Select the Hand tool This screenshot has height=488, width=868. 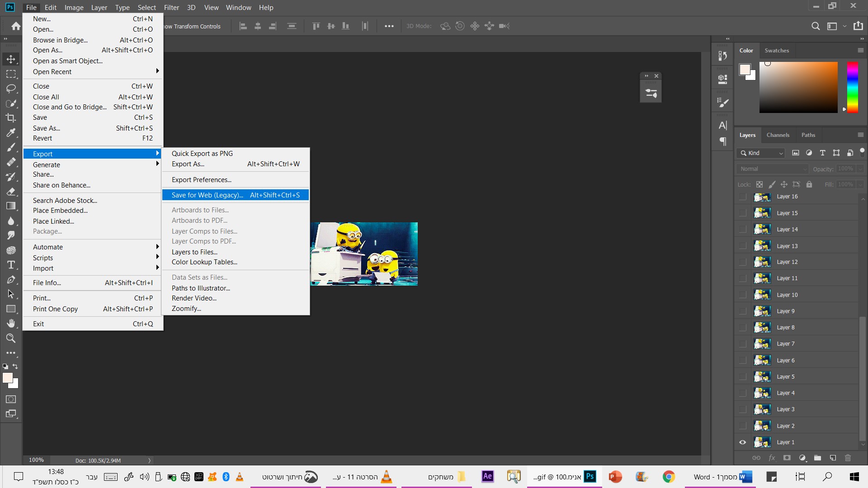(11, 324)
